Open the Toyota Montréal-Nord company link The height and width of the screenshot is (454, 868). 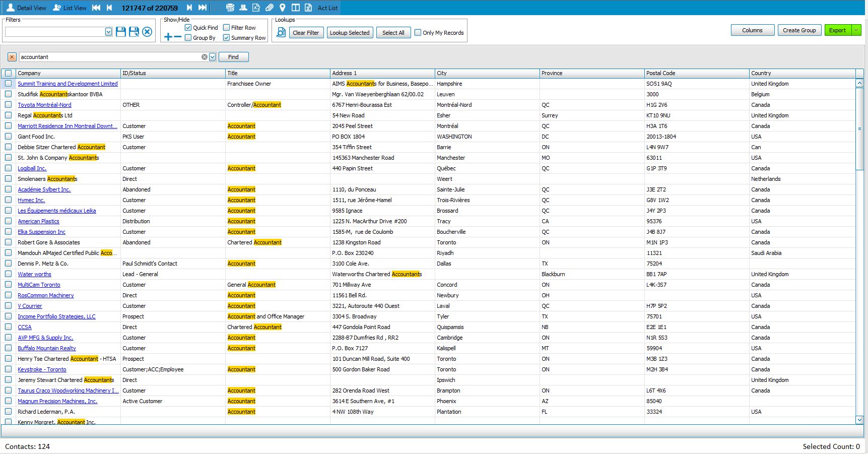tap(44, 105)
